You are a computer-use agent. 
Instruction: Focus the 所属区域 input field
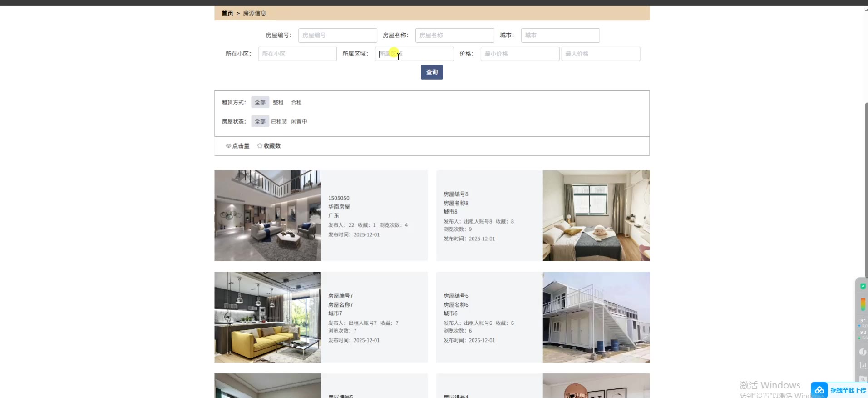tap(414, 54)
